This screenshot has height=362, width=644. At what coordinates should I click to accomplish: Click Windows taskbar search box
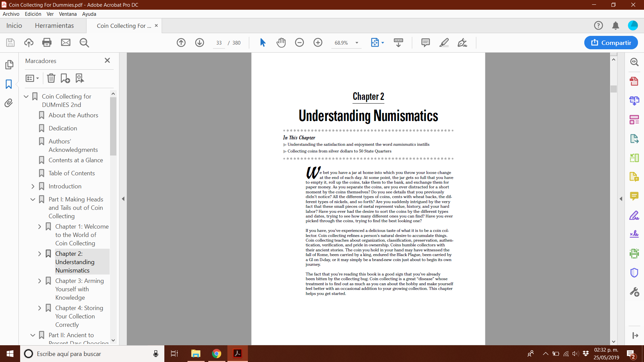(92, 354)
